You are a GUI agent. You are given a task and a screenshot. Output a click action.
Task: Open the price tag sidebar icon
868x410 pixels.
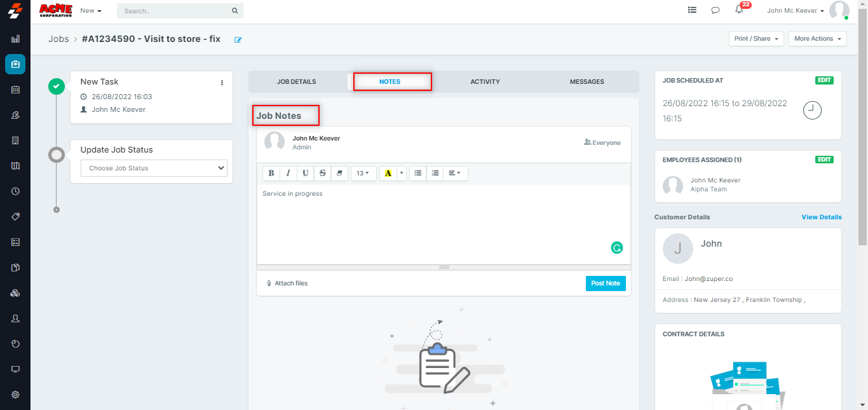pyautogui.click(x=15, y=217)
